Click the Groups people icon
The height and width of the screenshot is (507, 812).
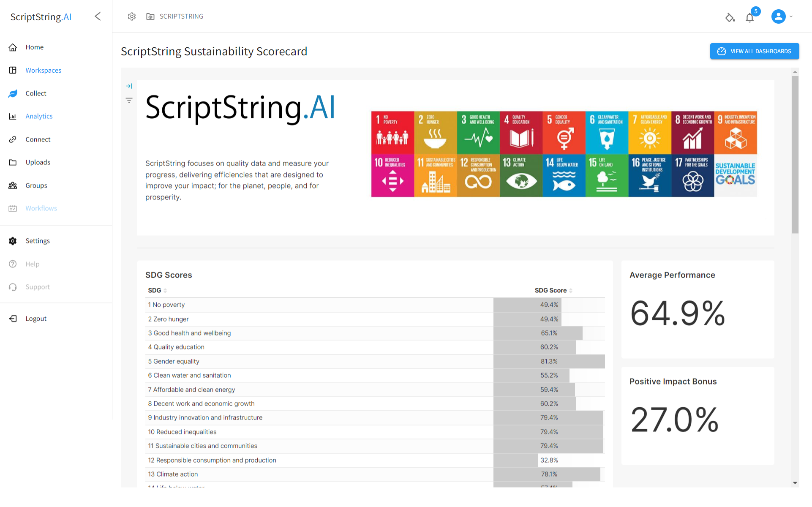[x=13, y=185]
